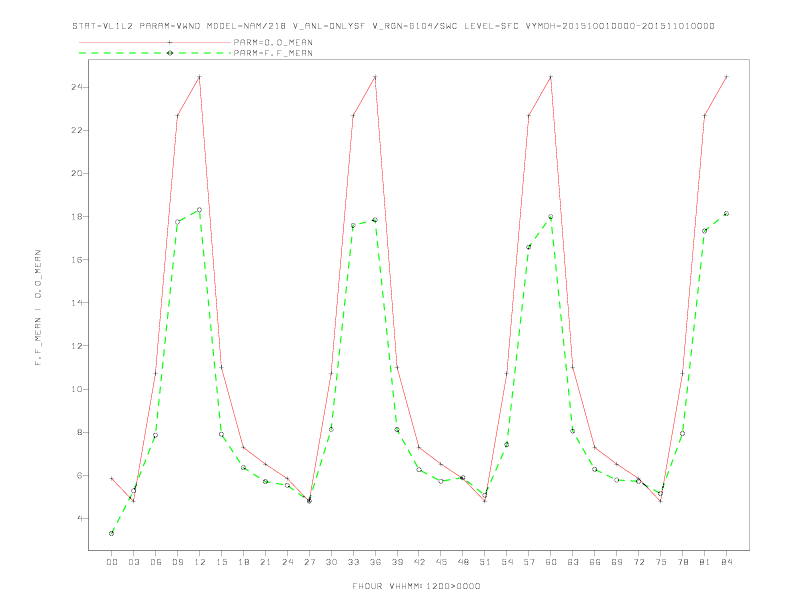The width and height of the screenshot is (792, 612).
Task: Click x-axis forecast hour label 84
Action: click(x=726, y=562)
